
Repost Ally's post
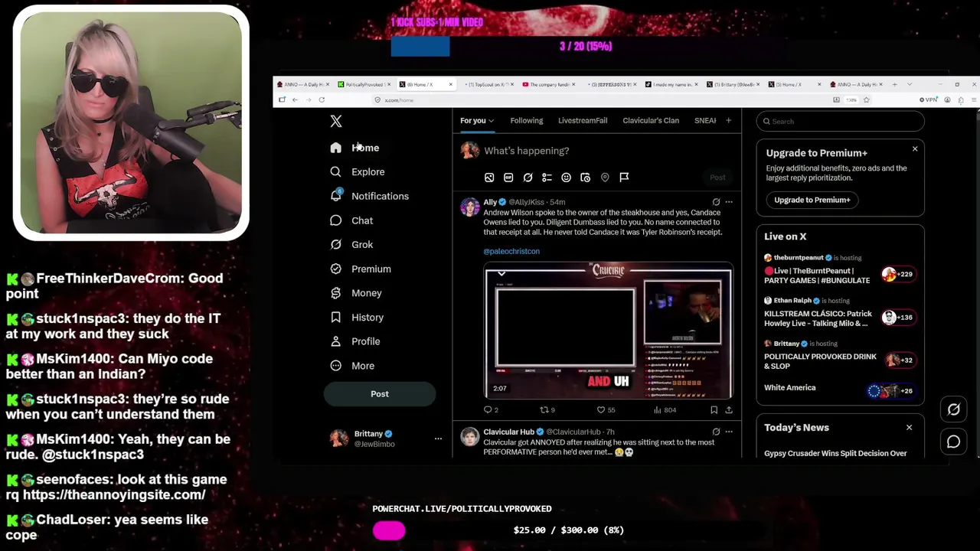547,410
